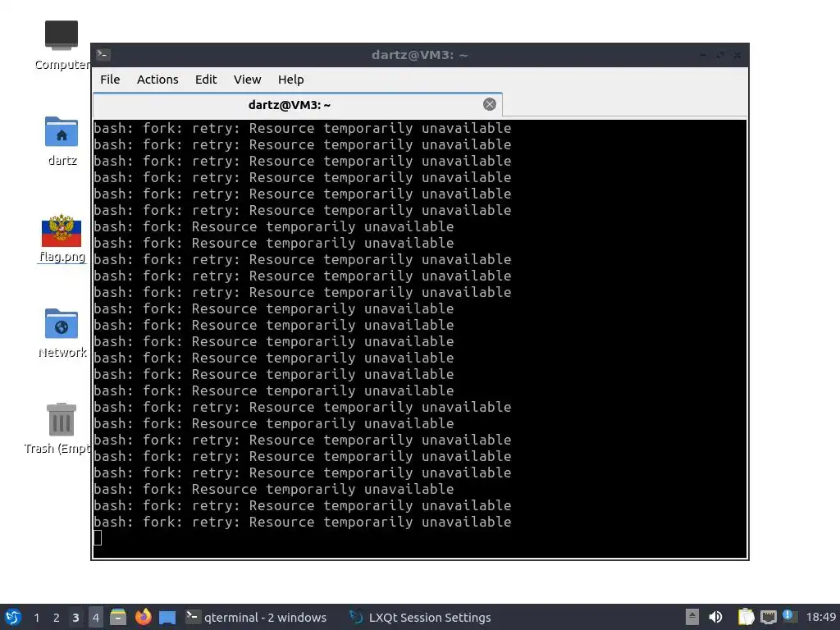The image size is (840, 630).
Task: Close the dartz@VM3 tab with its X
Action: pos(489,104)
